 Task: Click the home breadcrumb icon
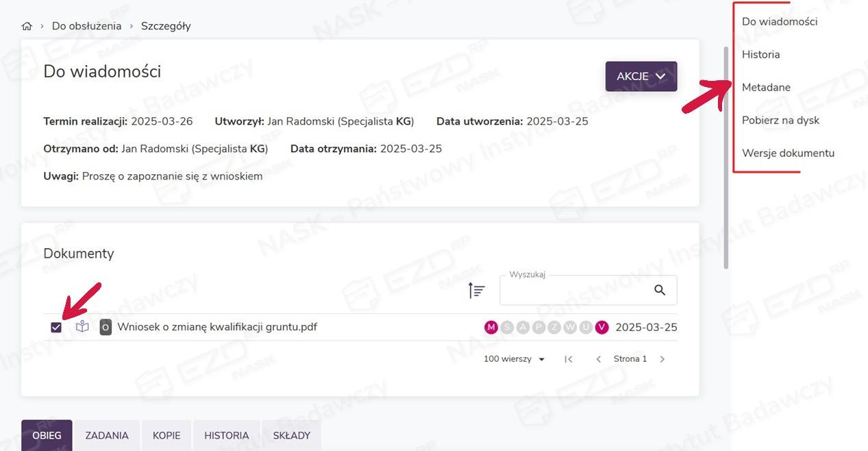tap(27, 26)
